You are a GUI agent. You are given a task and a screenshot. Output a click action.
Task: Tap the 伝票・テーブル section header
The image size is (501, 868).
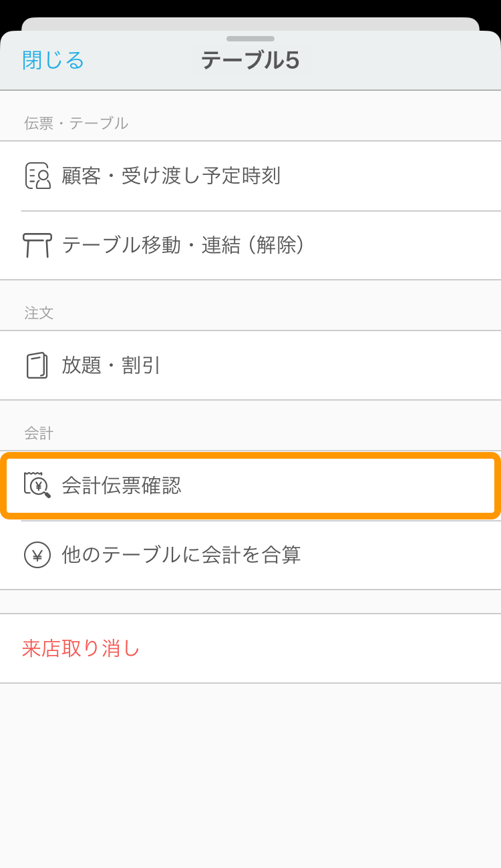[76, 123]
